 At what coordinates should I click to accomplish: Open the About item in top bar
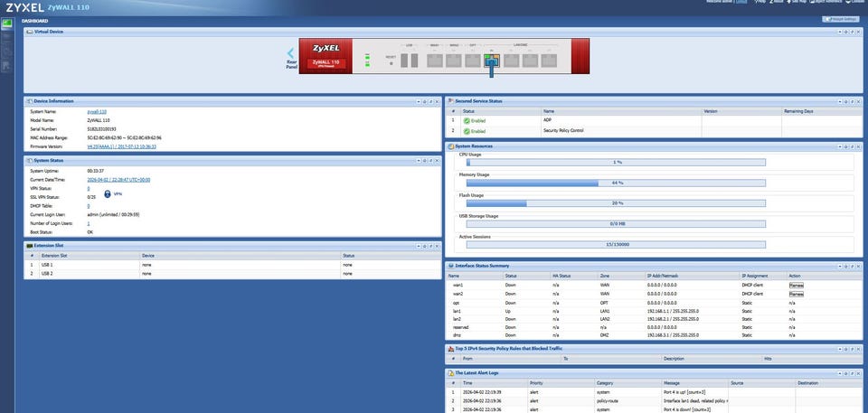pos(777,2)
